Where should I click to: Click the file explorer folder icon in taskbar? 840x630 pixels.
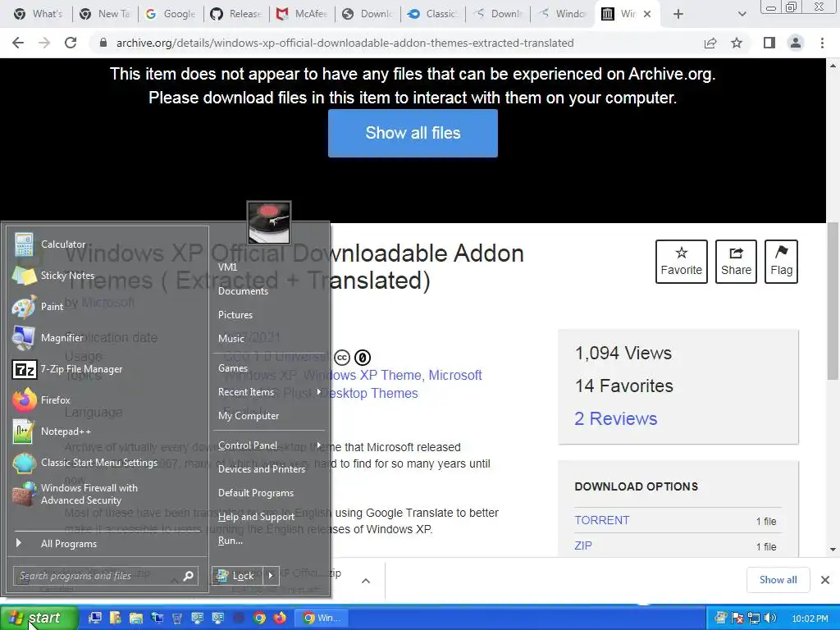click(x=136, y=618)
